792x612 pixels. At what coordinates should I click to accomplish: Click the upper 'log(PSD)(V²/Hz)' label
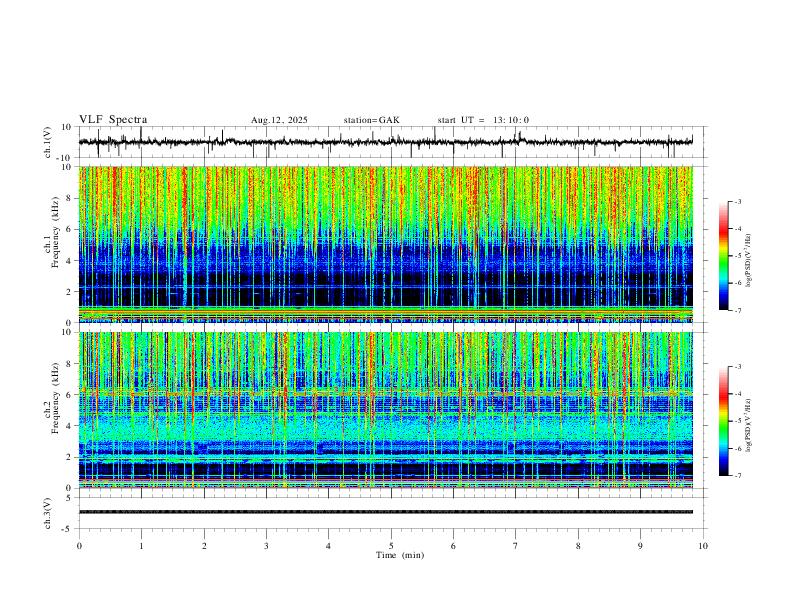tap(749, 260)
